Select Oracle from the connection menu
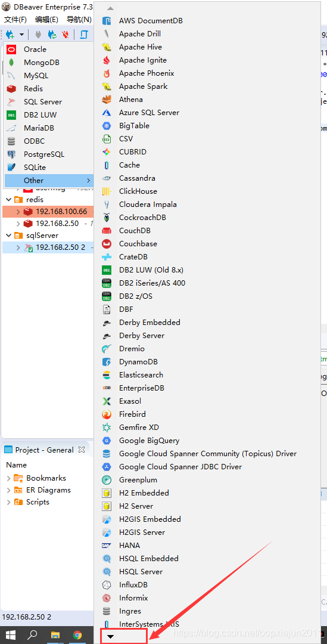Image resolution: width=327 pixels, height=644 pixels. click(49, 49)
